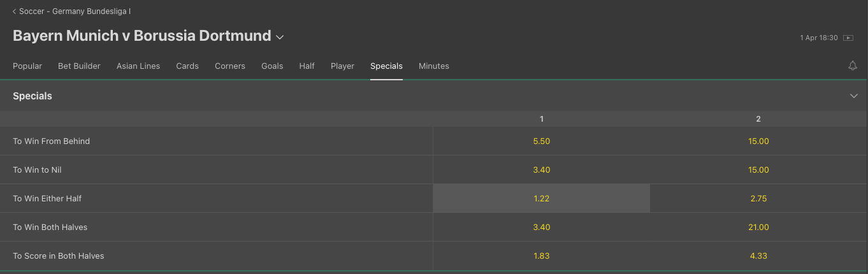Click the Bayern Munich v Borussia Dortmund title

(x=141, y=36)
